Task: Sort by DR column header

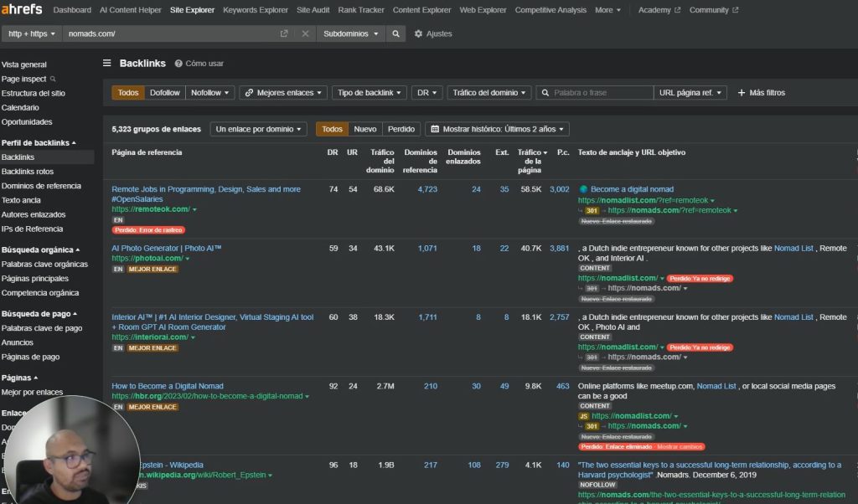Action: tap(332, 152)
